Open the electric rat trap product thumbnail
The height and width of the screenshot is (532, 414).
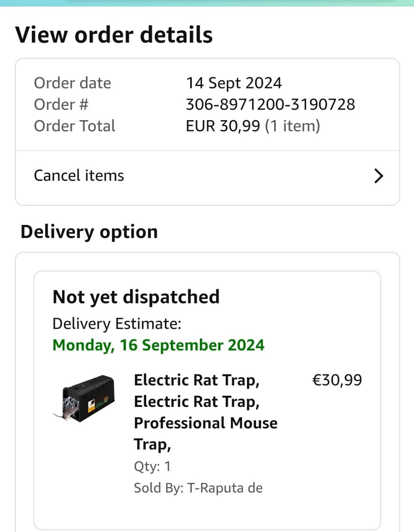pyautogui.click(x=83, y=399)
